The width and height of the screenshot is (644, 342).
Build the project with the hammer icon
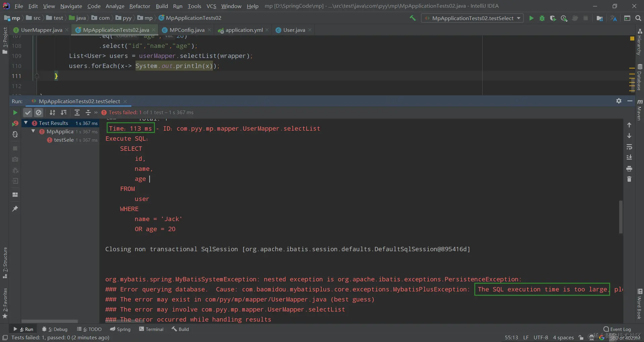413,18
